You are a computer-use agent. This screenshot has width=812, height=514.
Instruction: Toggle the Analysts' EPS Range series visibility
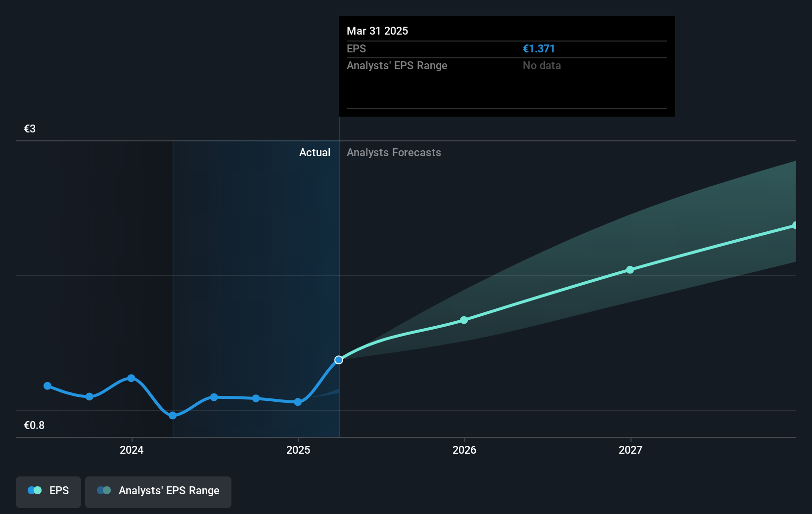(158, 491)
